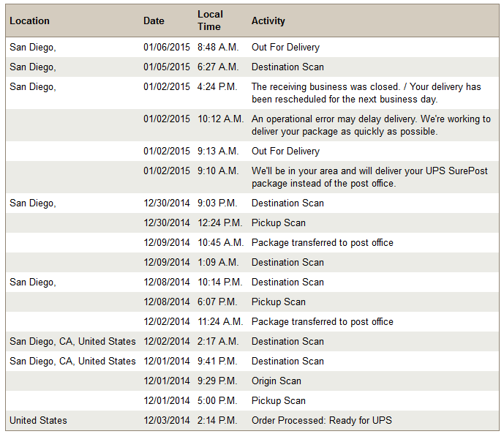Image resolution: width=504 pixels, height=434 pixels.
Task: Click the 01/05/2015 Destination Scan entry
Action: (x=287, y=67)
